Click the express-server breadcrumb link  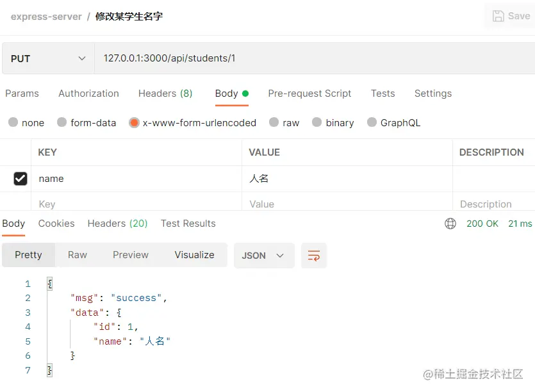[46, 17]
